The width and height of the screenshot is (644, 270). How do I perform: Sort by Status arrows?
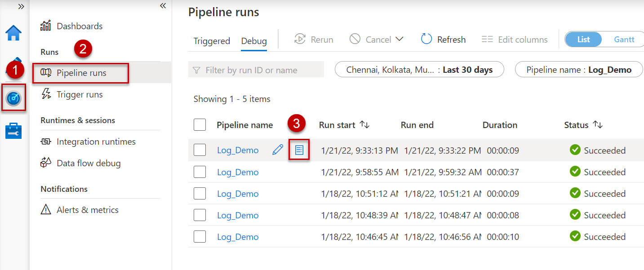pyautogui.click(x=598, y=125)
